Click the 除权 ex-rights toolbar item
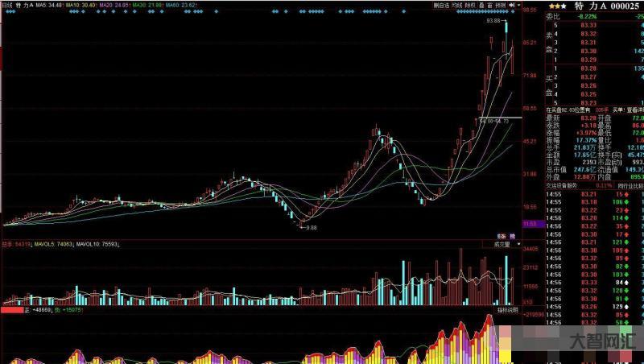The height and width of the screenshot is (364, 644). click(469, 4)
